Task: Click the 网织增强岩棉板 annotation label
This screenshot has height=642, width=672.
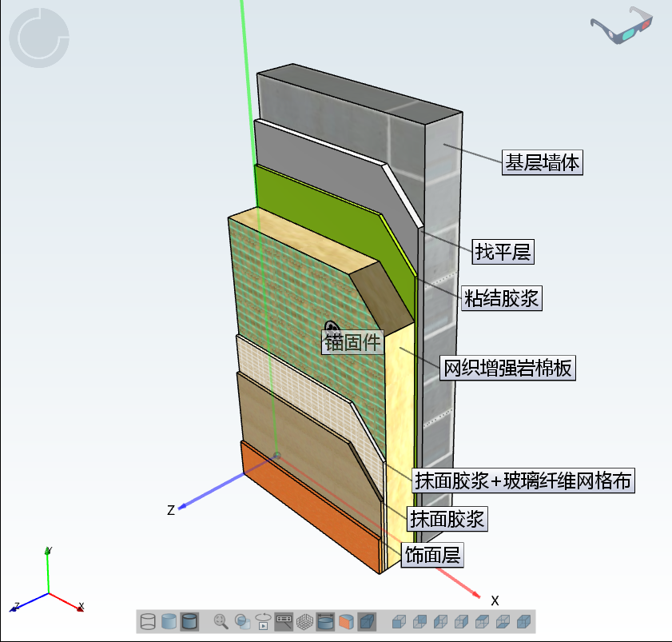Action: pos(508,368)
